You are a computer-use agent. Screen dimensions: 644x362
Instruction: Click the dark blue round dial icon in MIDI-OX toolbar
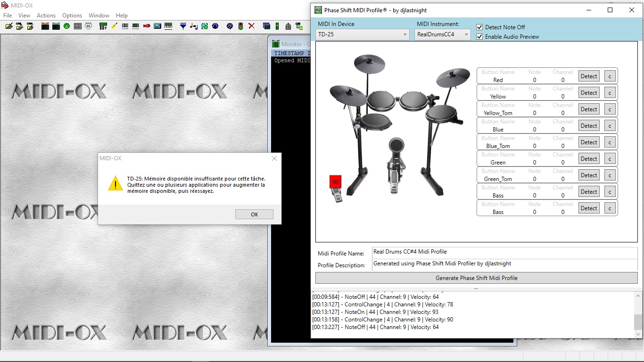point(215,26)
